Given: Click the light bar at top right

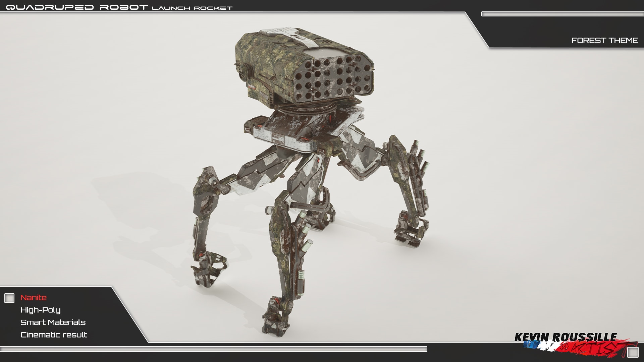Looking at the screenshot, I should click(x=562, y=14).
